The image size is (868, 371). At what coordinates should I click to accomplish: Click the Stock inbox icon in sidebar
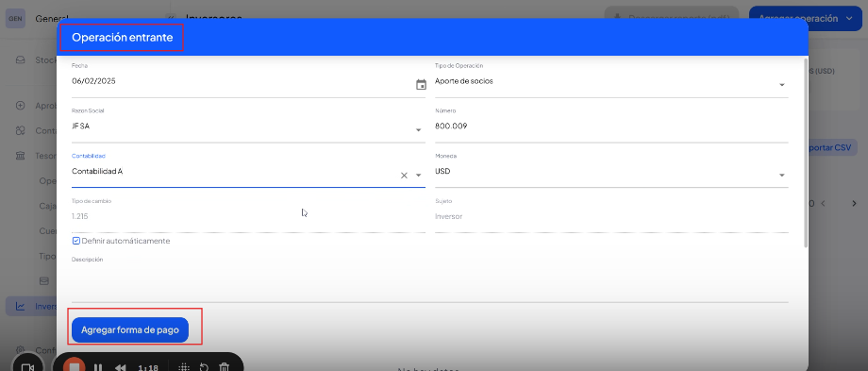(21, 59)
